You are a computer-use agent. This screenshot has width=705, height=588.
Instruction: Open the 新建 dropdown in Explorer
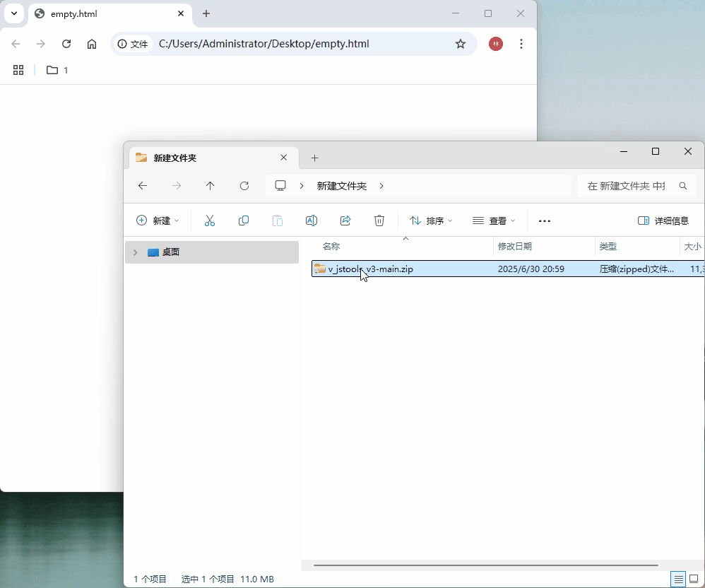pos(158,220)
